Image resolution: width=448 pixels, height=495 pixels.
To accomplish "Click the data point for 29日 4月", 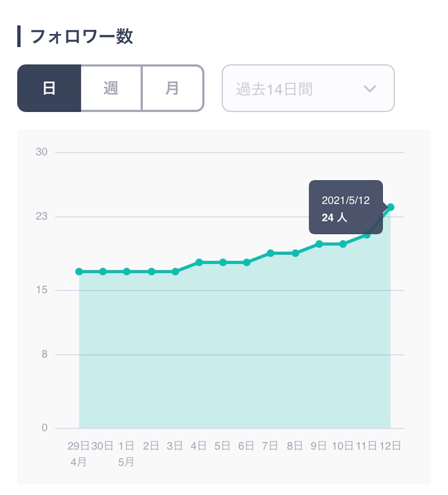I will [79, 272].
